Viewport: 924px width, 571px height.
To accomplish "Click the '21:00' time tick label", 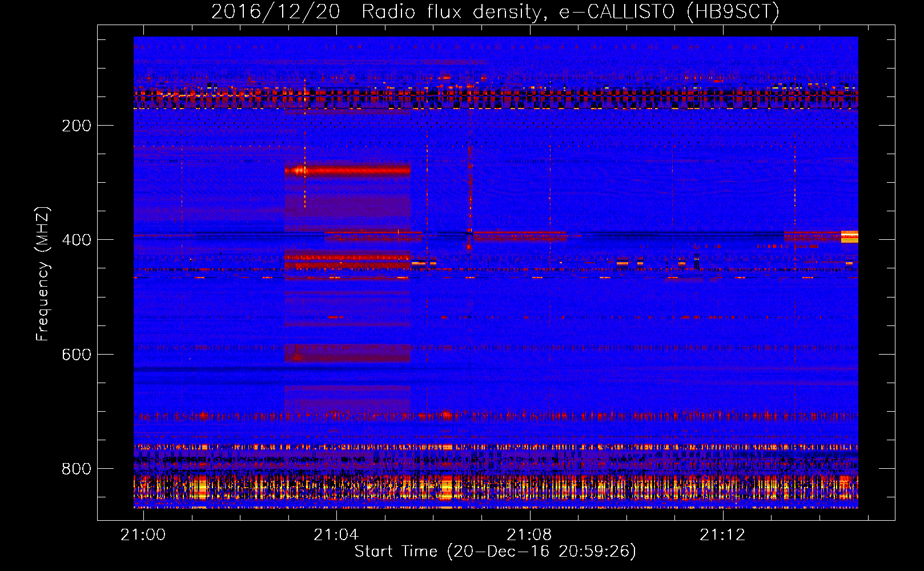I will tap(143, 534).
